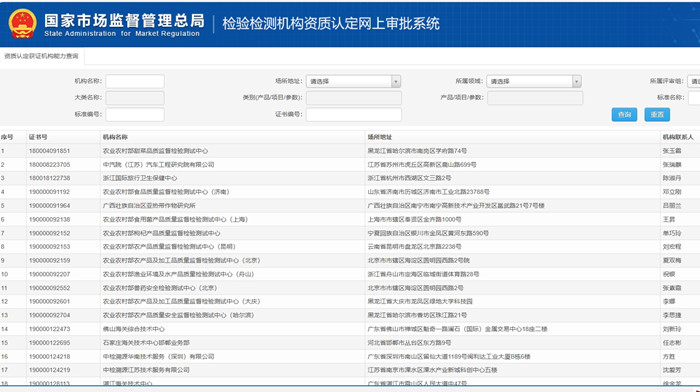Click contact name 王昇 in row 6
The height and width of the screenshot is (392, 700).
coord(669,220)
